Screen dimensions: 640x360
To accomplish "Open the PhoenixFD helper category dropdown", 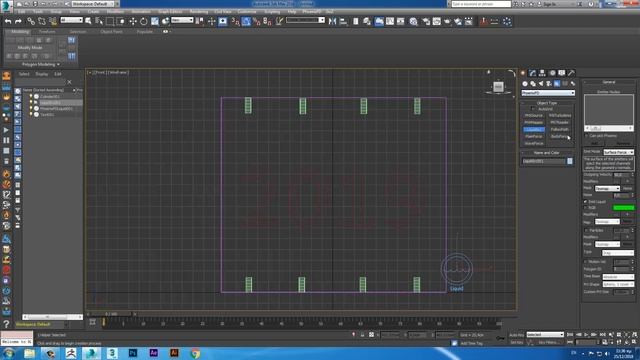I will point(548,93).
